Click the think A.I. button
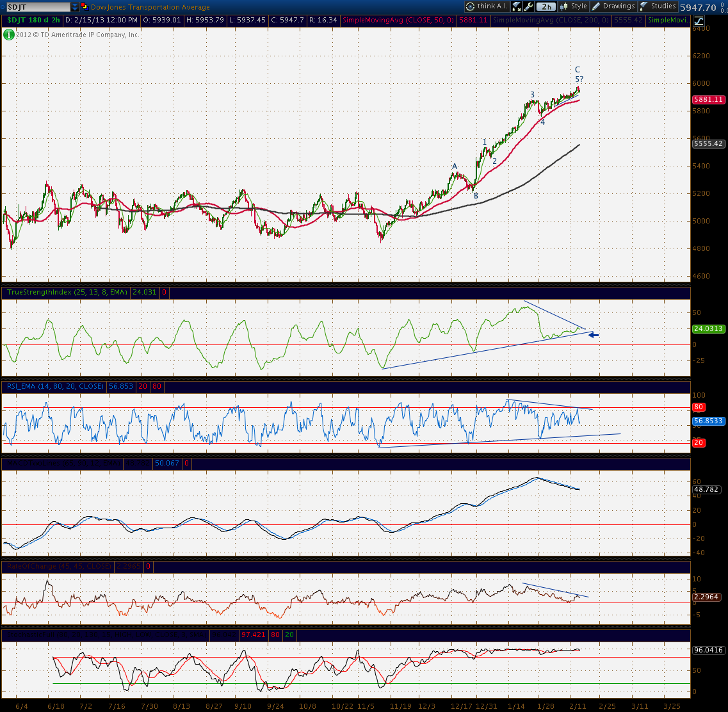The width and height of the screenshot is (728, 712). click(x=487, y=6)
